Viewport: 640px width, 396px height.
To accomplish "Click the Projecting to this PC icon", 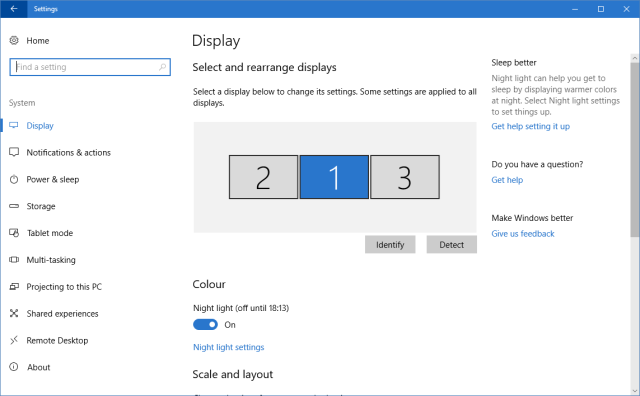I will tap(14, 287).
